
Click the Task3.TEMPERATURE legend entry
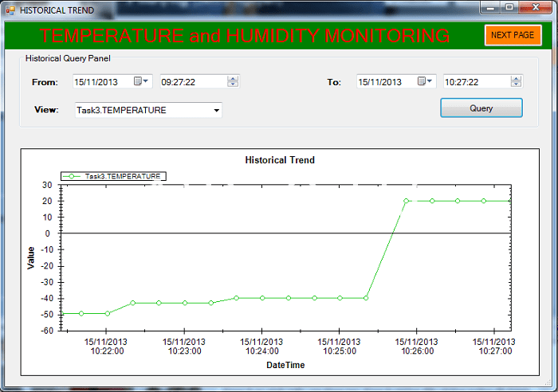coord(113,176)
